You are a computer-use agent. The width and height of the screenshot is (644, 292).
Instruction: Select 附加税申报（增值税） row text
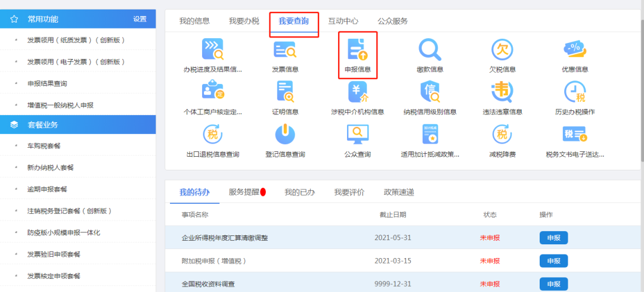(x=213, y=261)
